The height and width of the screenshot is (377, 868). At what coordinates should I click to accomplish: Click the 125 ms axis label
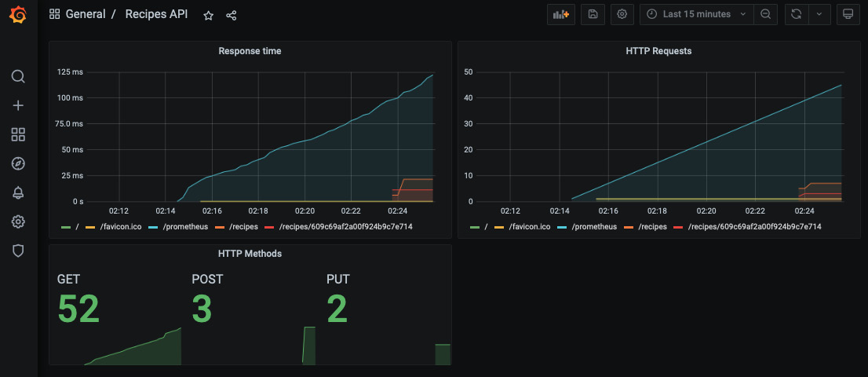70,72
